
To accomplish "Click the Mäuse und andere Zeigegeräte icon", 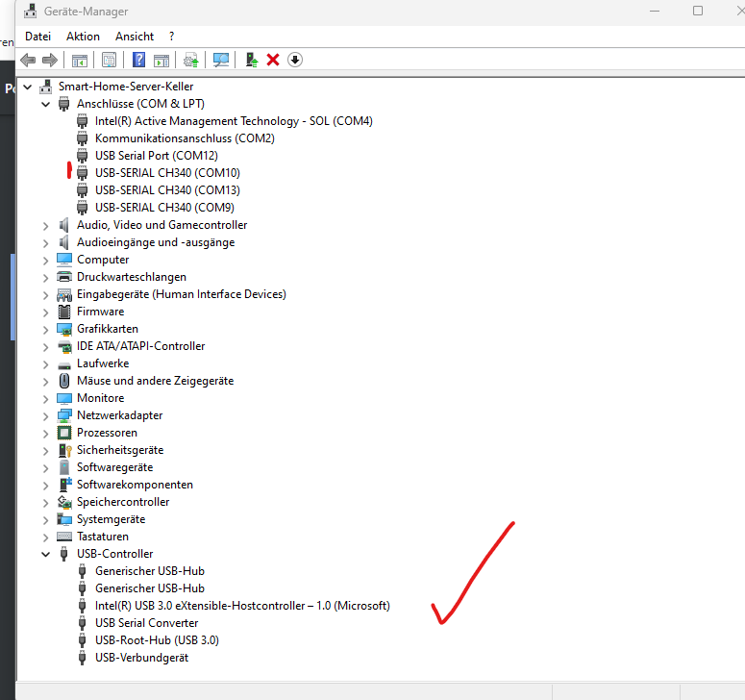I will [64, 381].
